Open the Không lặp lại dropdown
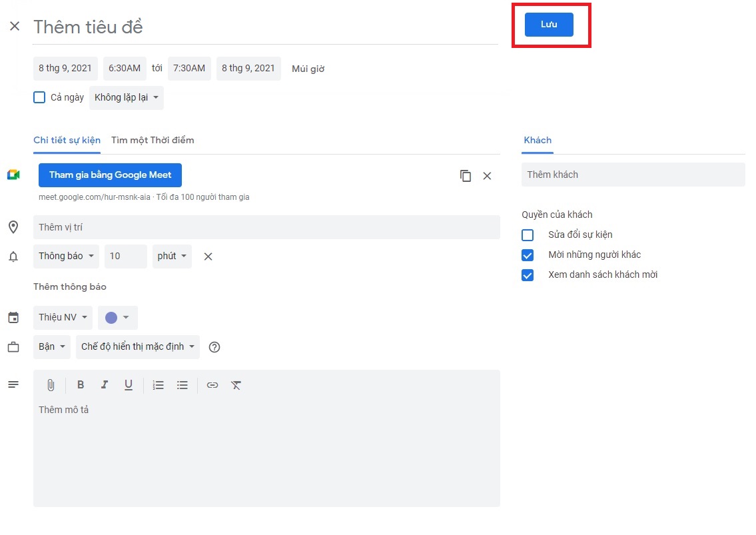Viewport: 756px width, 535px height. [127, 97]
